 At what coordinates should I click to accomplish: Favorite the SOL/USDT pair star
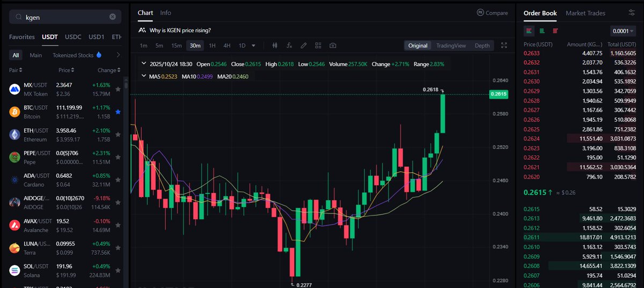pyautogui.click(x=118, y=270)
